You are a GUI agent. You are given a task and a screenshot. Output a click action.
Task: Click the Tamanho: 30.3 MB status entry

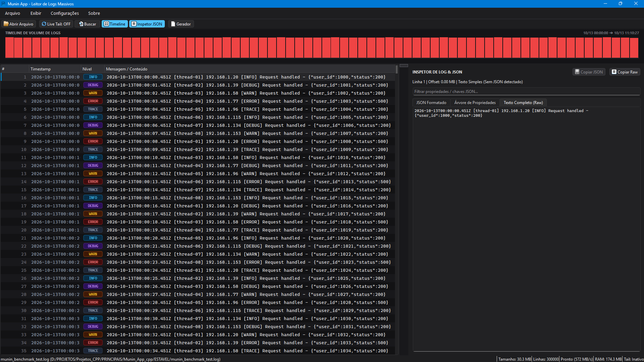point(514,359)
